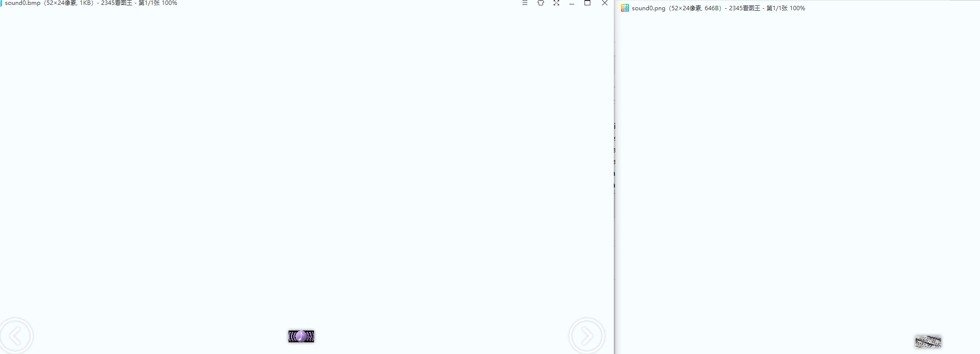The image size is (980, 354).
Task: Click the sound0.bmp filename in title bar
Action: coord(22,3)
